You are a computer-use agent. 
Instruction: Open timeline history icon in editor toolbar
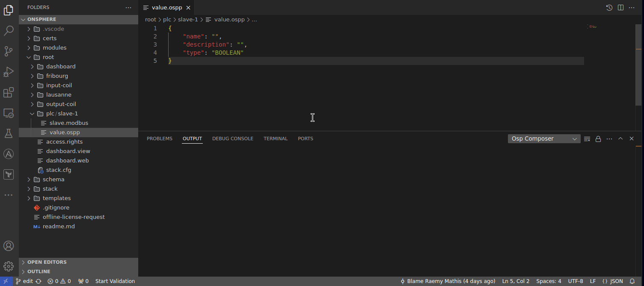pos(609,8)
